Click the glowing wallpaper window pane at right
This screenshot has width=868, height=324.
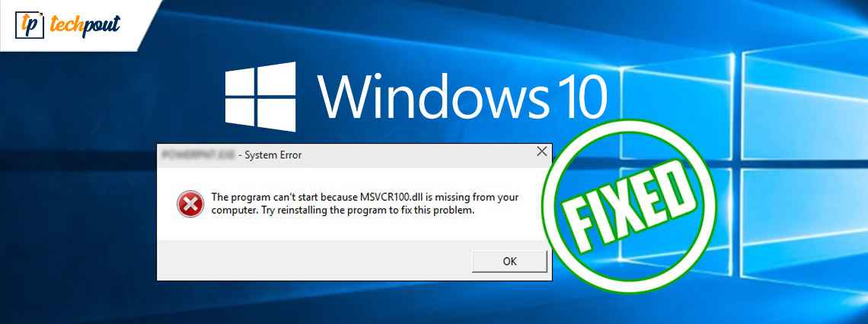click(803, 105)
